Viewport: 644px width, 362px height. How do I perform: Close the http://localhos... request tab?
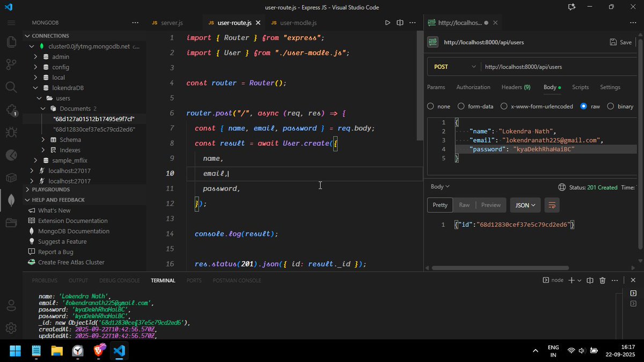495,23
